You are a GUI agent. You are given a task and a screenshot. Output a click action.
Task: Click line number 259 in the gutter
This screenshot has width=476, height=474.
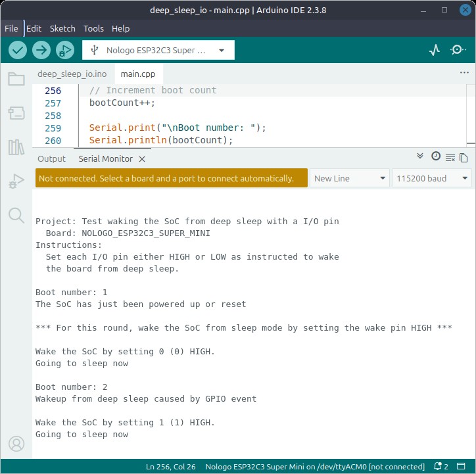pos(53,128)
